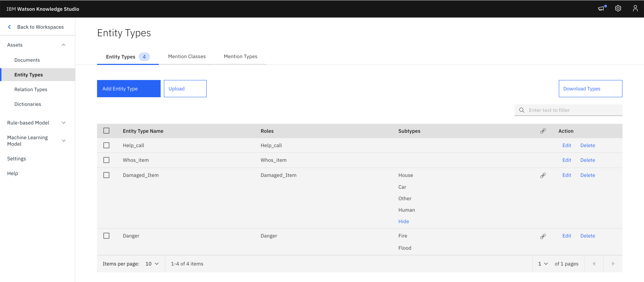
Task: Switch to the Mention Classes tab
Action: point(187,57)
